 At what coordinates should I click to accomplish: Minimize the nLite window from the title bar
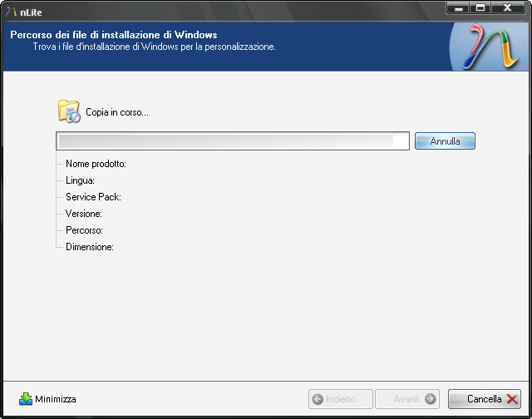click(x=458, y=7)
